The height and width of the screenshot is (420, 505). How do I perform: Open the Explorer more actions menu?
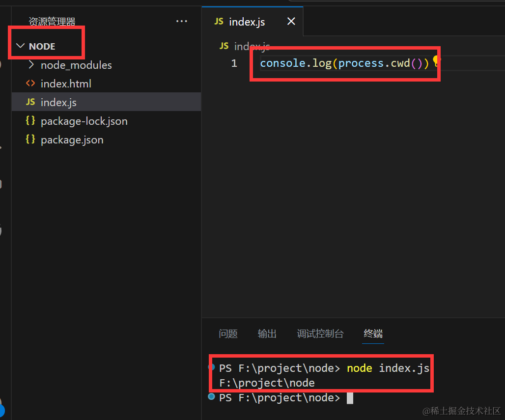tap(181, 21)
